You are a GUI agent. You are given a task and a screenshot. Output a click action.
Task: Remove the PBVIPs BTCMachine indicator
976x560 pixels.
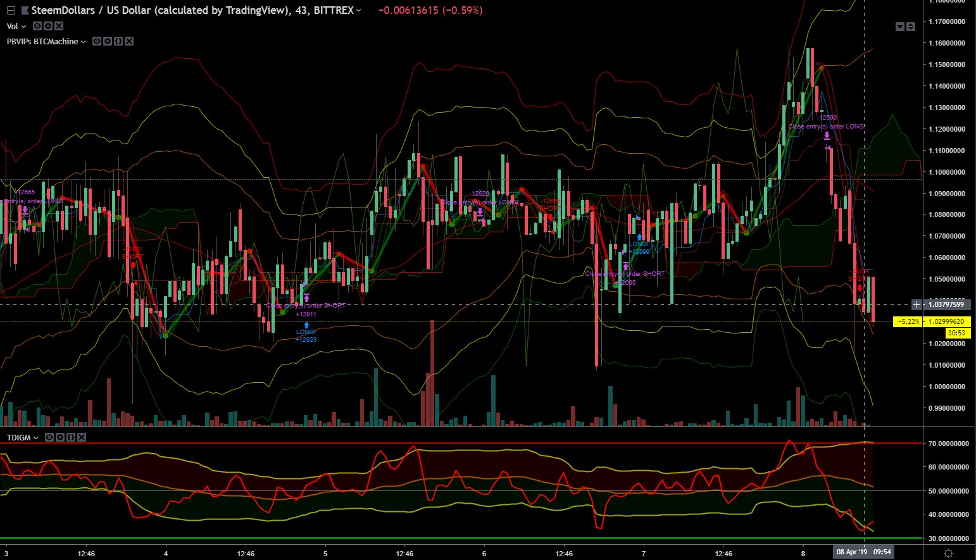[x=129, y=41]
